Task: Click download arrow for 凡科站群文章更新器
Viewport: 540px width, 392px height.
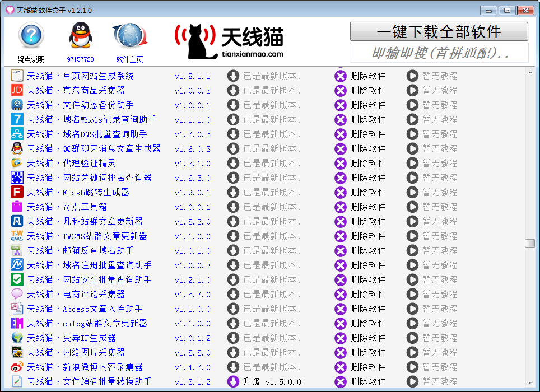Action: pos(233,221)
